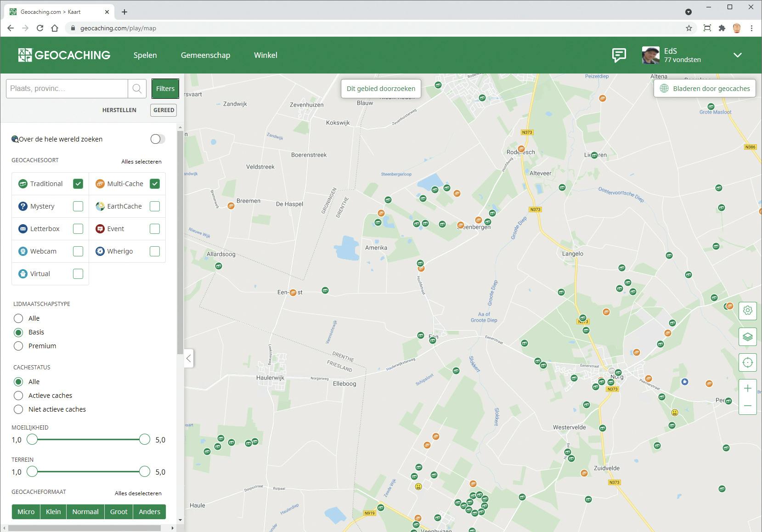The height and width of the screenshot is (532, 762).
Task: Toggle 'Over de hele wereld zoeken' switch
Action: pyautogui.click(x=158, y=139)
